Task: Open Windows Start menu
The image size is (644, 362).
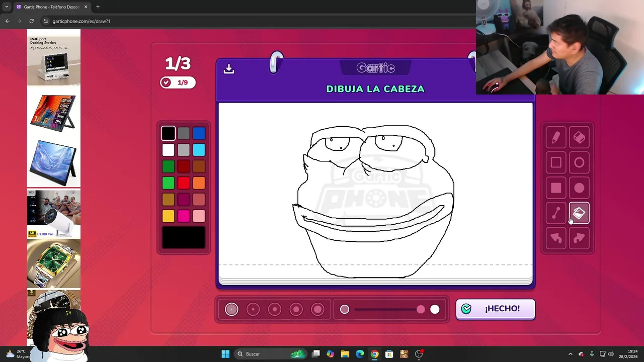Action: 225,354
